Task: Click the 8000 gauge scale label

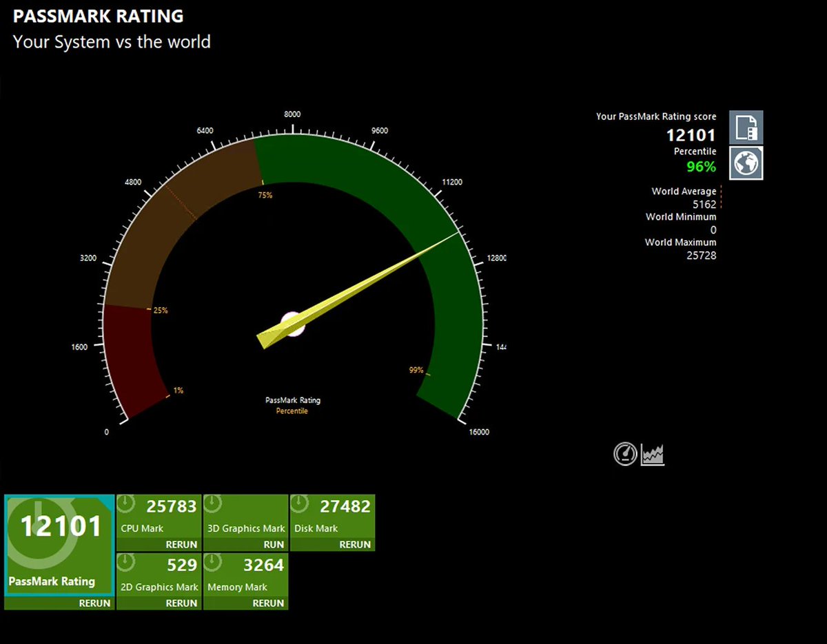Action: point(292,114)
